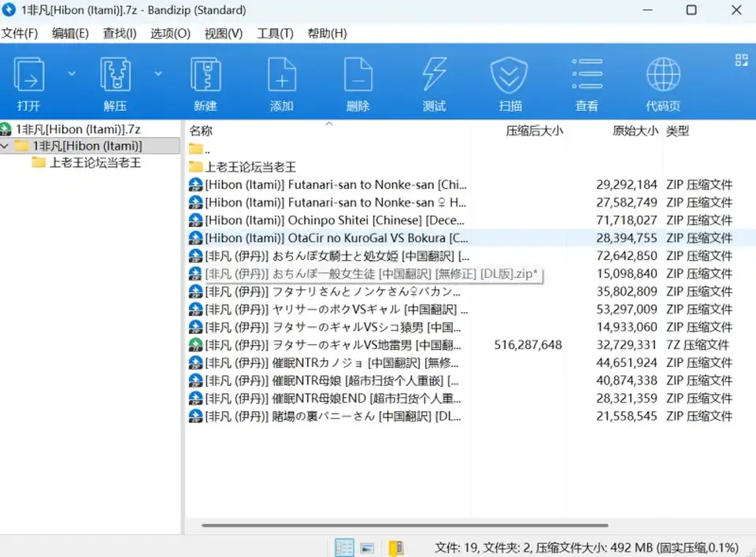756x557 pixels.
Task: Click the 解压 (Extract) toolbar icon
Action: [x=115, y=74]
